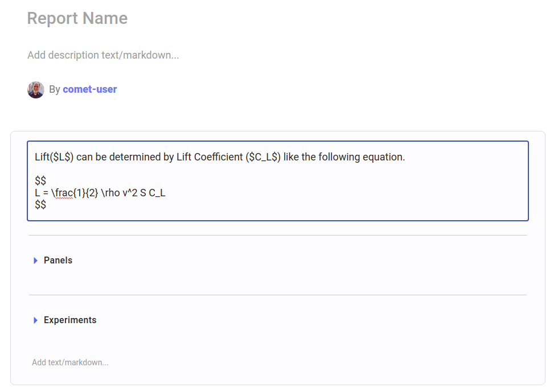Screen dimensions: 554x392
Task: Place cursor at C_L ending the equation
Action: 157,193
